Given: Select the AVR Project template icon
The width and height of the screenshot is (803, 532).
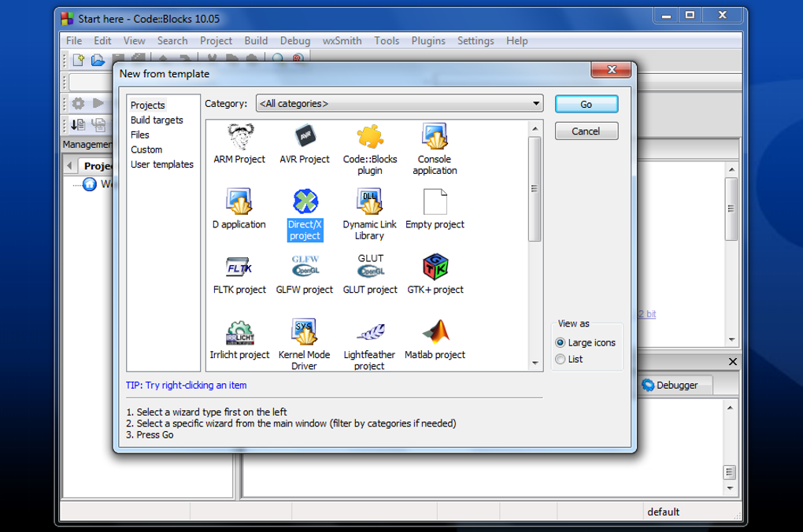Looking at the screenshot, I should pyautogui.click(x=305, y=136).
